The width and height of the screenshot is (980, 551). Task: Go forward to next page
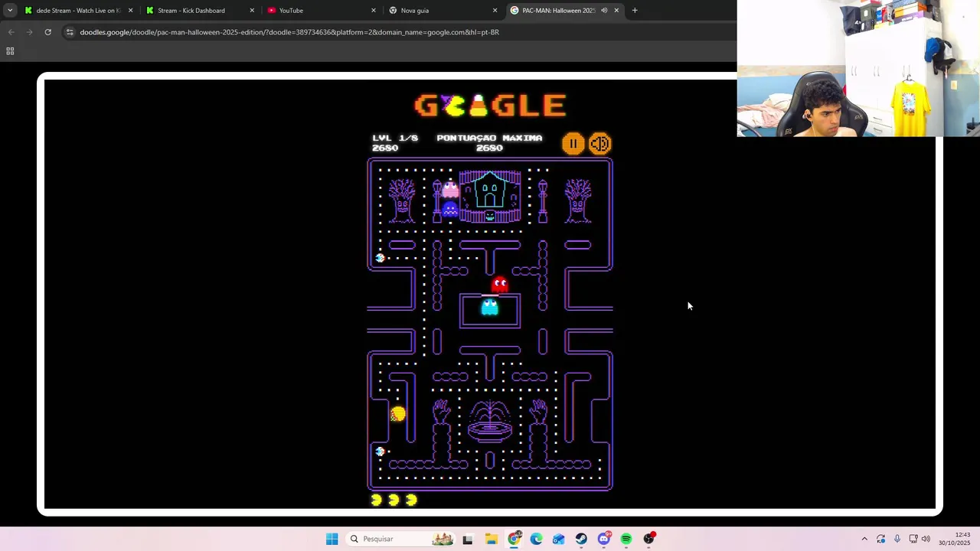(29, 32)
